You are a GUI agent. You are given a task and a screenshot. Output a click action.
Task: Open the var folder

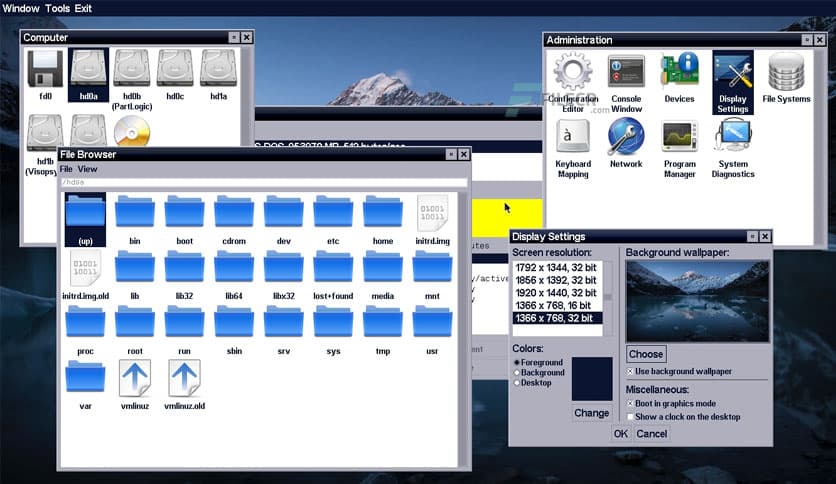pyautogui.click(x=85, y=385)
